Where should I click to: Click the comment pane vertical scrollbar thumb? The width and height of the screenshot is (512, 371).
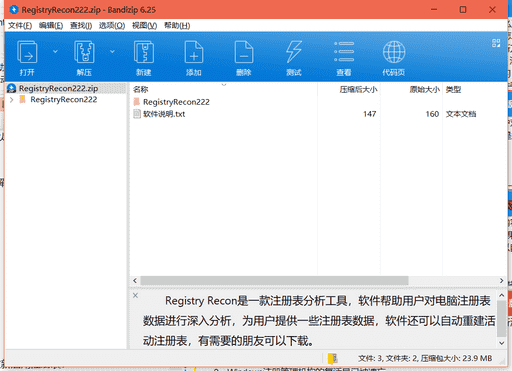coord(501,318)
